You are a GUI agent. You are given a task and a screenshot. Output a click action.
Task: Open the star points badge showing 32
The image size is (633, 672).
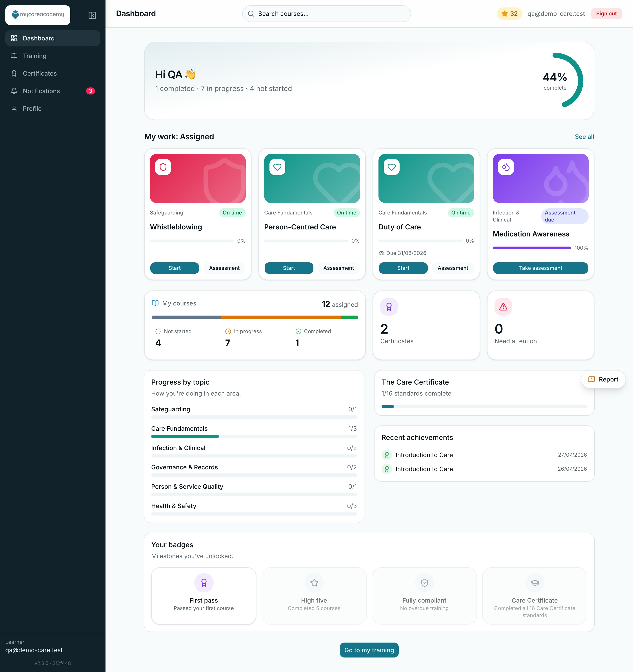click(x=509, y=14)
